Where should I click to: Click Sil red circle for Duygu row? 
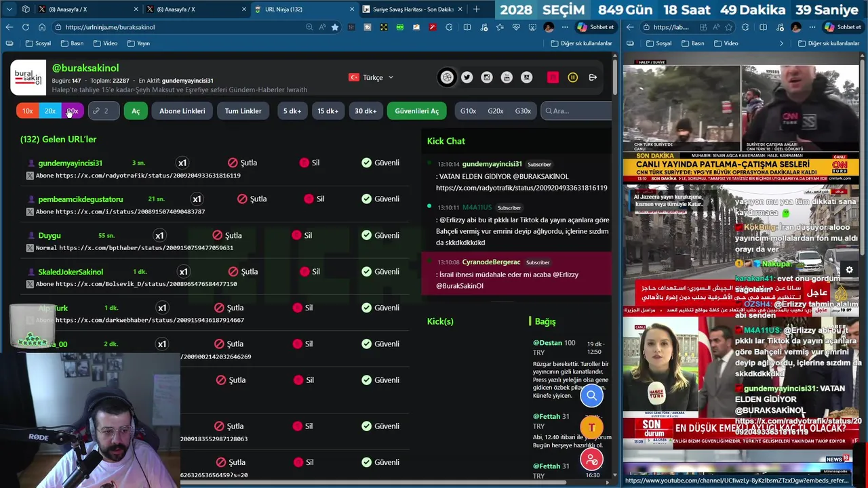(296, 235)
